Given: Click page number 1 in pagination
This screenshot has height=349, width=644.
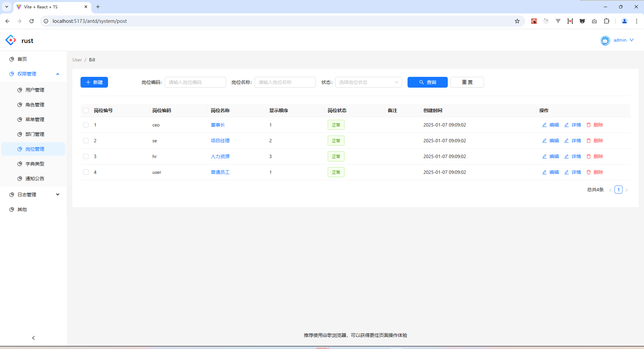Looking at the screenshot, I should (x=619, y=190).
